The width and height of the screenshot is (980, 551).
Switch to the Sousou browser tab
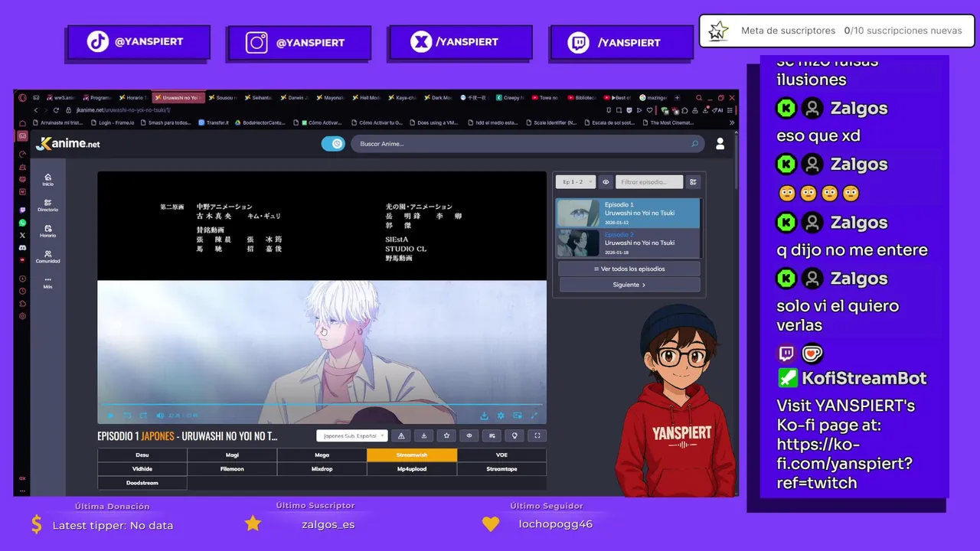coord(222,98)
